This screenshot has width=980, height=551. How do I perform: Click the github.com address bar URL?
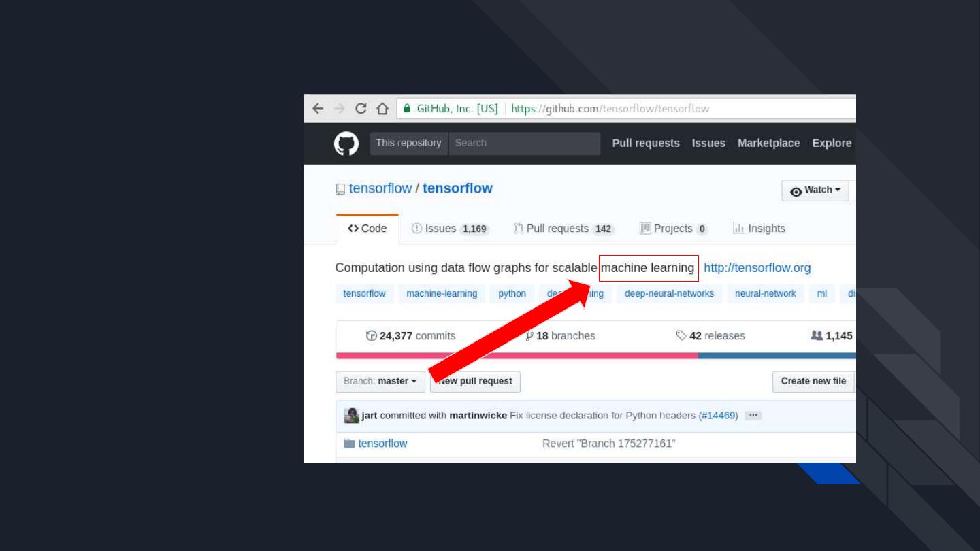point(610,109)
